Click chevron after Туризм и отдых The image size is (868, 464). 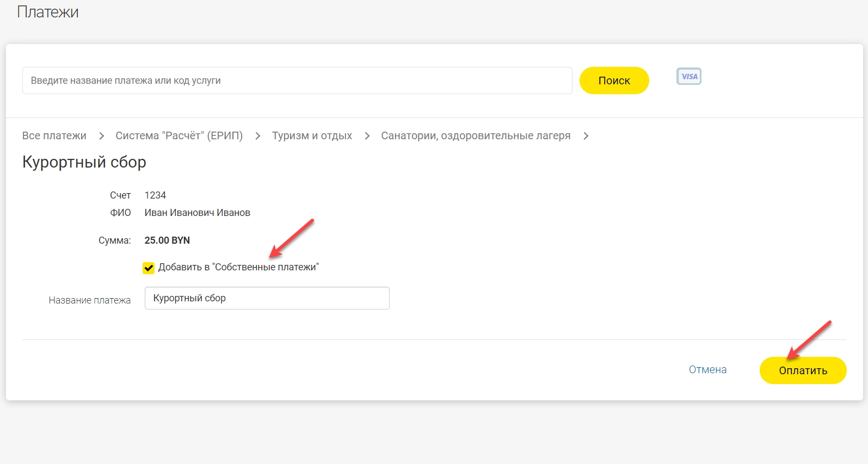click(367, 136)
